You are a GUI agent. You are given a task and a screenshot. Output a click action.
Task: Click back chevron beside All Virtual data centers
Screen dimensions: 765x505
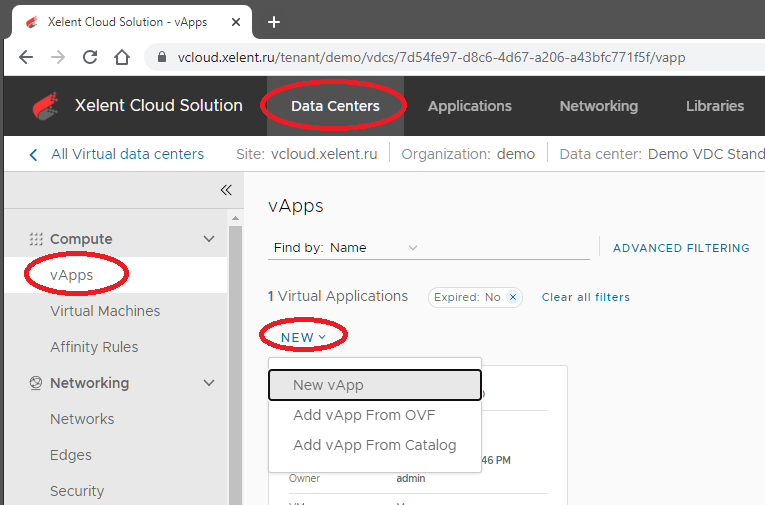33,155
